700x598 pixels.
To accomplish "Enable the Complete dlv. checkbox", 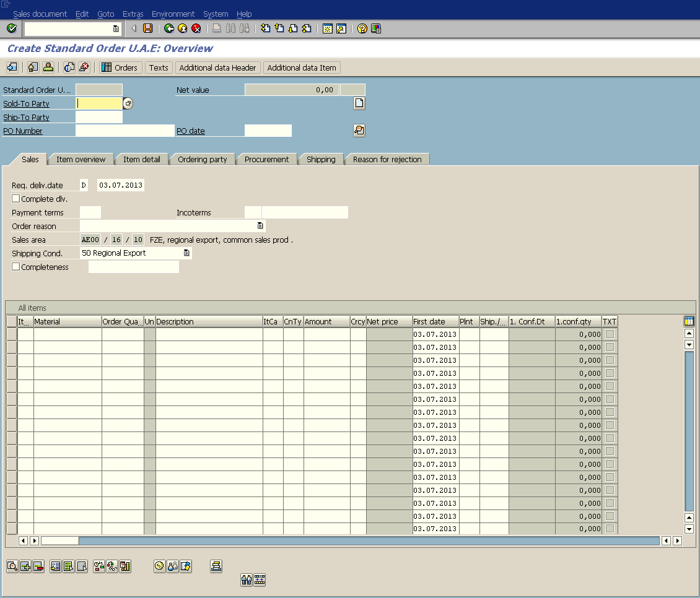I will click(15, 198).
